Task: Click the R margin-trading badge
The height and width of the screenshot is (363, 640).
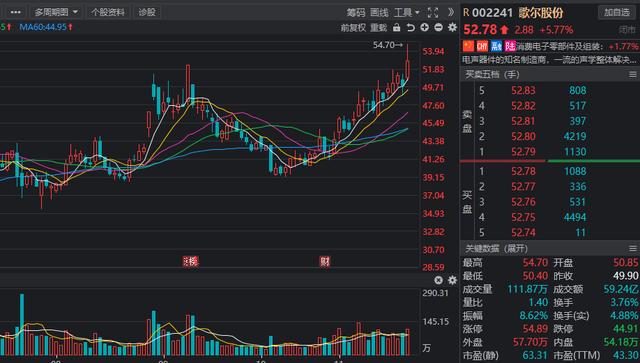Action: 466,13
